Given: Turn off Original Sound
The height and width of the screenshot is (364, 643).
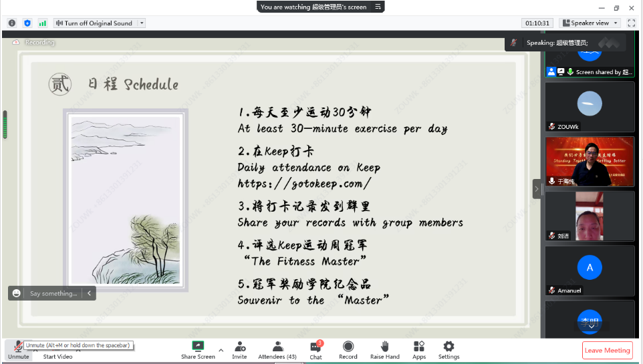Looking at the screenshot, I should [x=95, y=23].
